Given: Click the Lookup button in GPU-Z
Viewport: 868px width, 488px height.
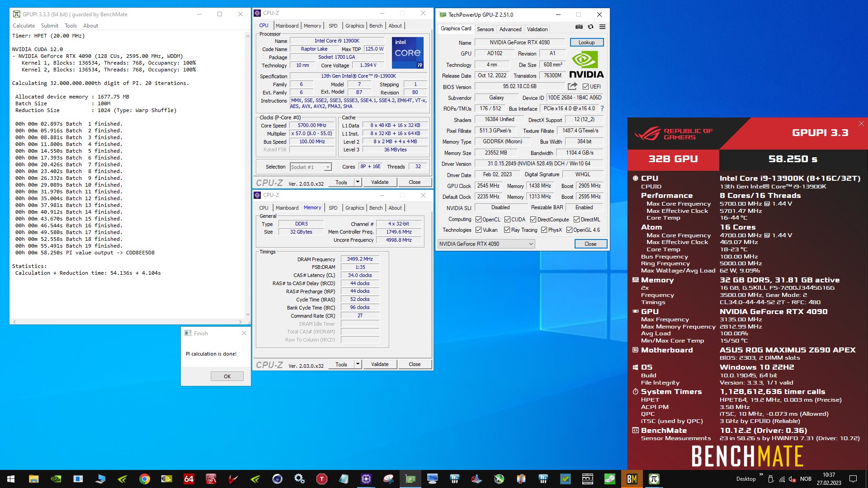Looking at the screenshot, I should point(586,42).
